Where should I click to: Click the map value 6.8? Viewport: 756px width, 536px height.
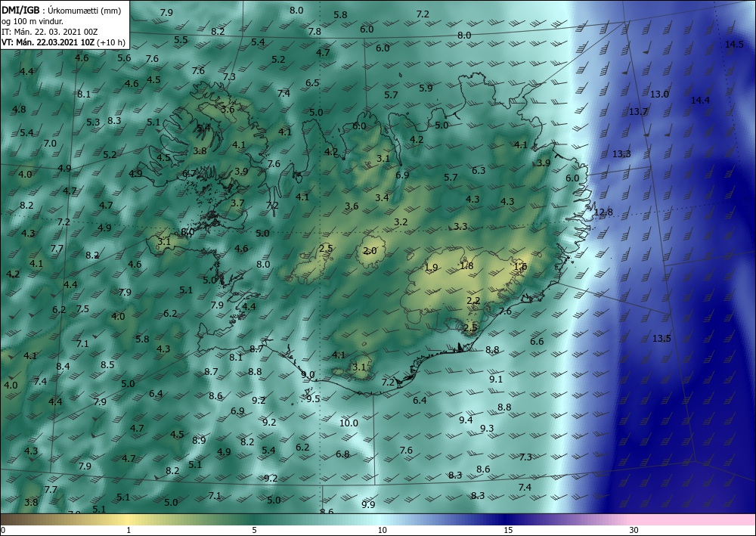coord(342,454)
